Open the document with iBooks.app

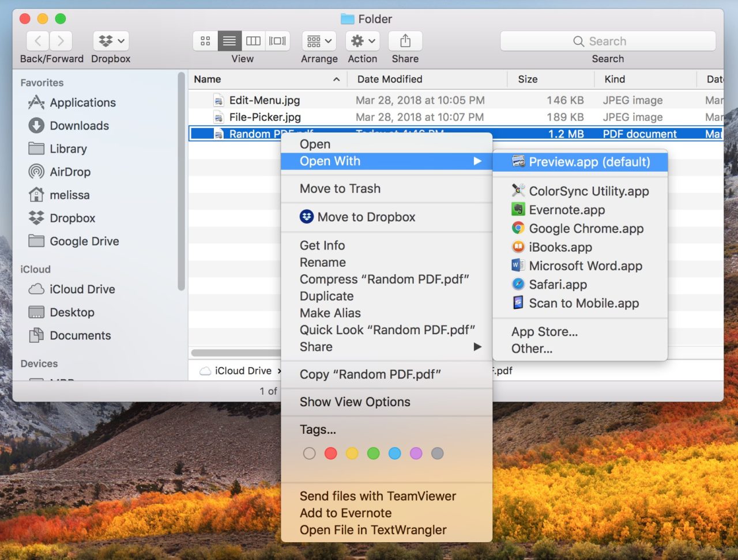tap(560, 247)
